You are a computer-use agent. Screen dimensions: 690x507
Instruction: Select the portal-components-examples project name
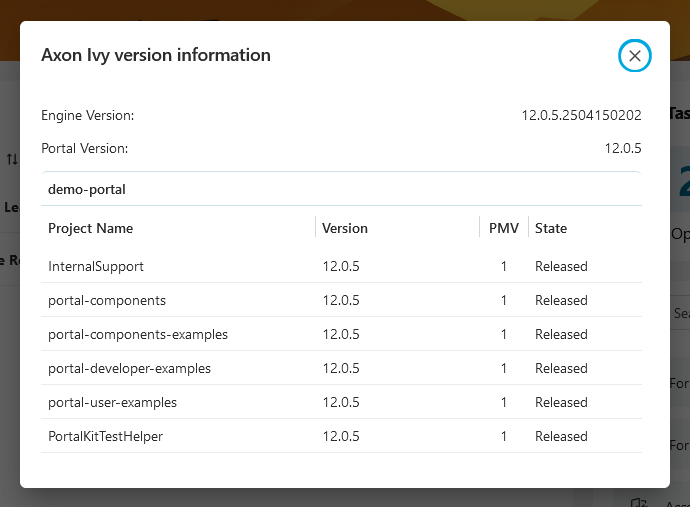pos(138,334)
